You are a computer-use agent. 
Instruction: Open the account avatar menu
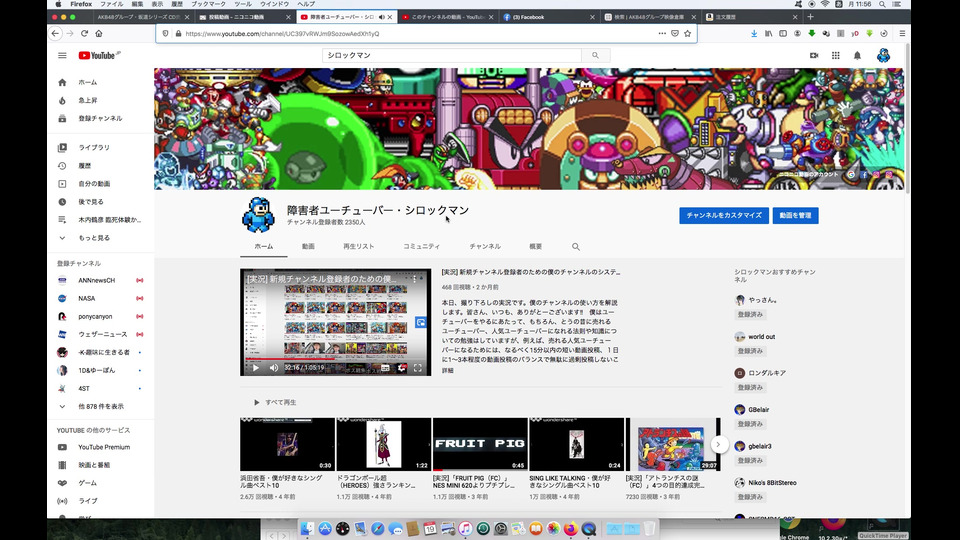point(883,55)
